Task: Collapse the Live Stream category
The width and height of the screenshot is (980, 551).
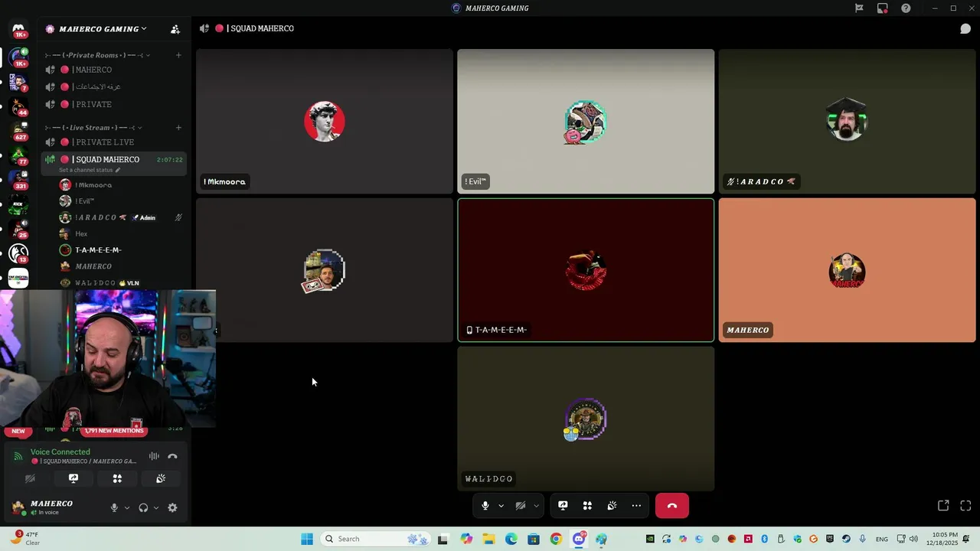Action: tap(93, 128)
